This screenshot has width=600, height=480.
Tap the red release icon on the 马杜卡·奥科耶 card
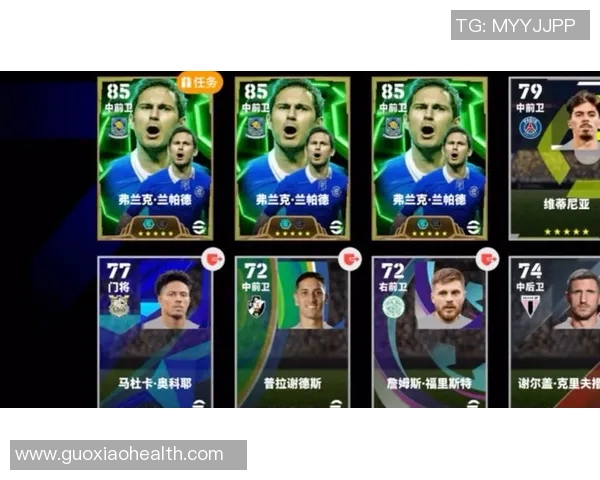[x=213, y=259]
